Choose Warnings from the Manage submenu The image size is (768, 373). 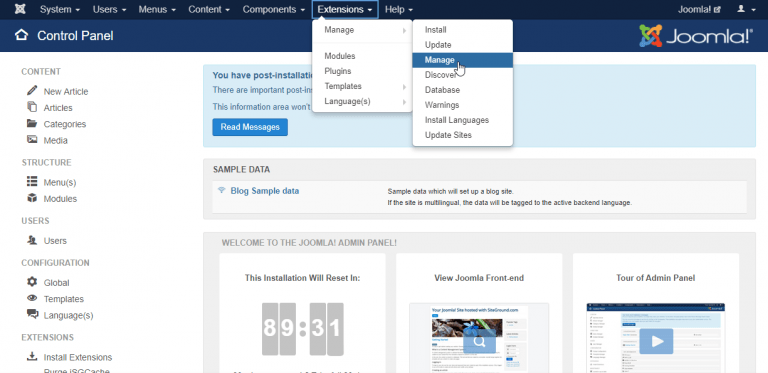(x=463, y=105)
